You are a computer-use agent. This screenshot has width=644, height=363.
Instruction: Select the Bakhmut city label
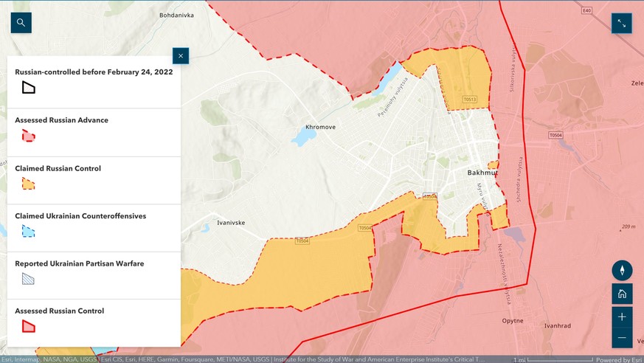click(482, 173)
